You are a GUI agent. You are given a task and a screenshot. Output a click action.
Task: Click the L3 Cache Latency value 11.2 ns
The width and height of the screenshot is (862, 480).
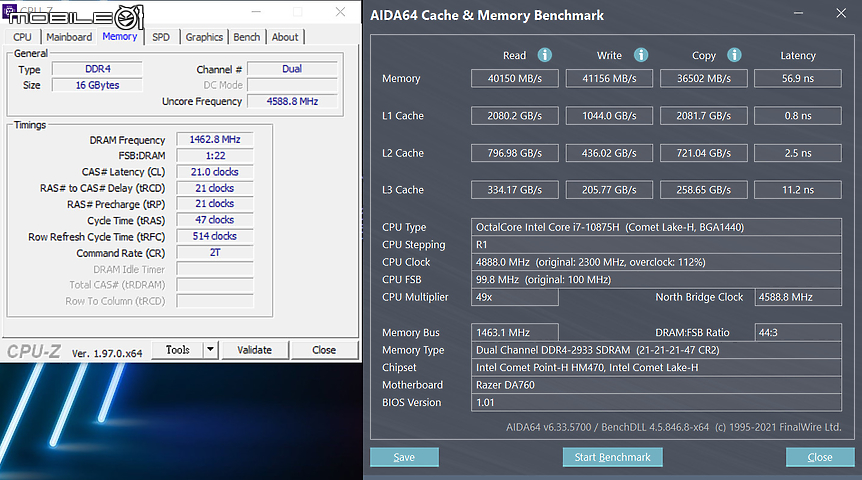point(798,190)
